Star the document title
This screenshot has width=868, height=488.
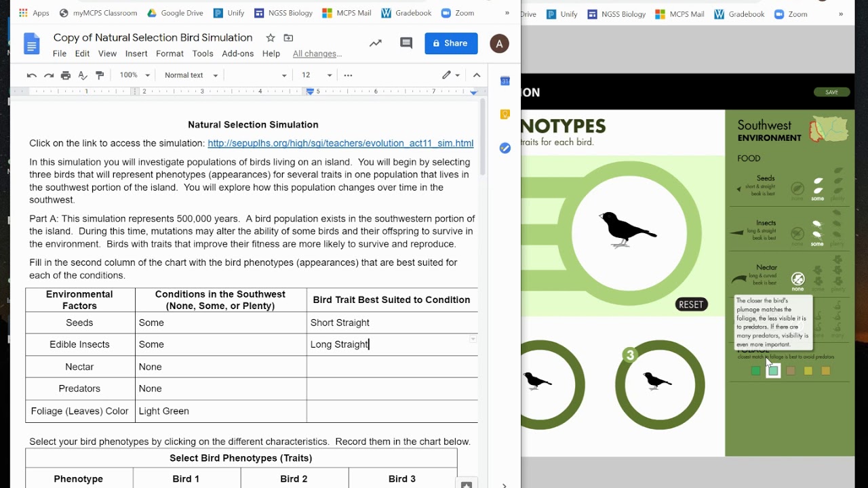pyautogui.click(x=271, y=38)
